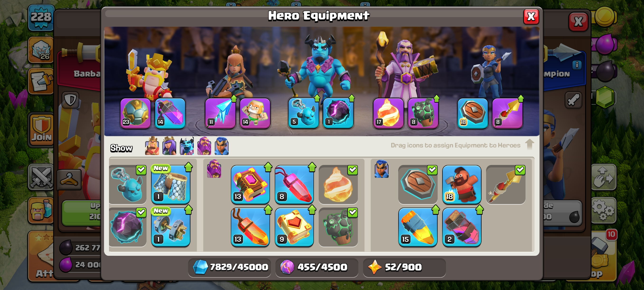Open starry ore counter 52/900
Viewport: 644px width, 290px height.
[x=404, y=267]
